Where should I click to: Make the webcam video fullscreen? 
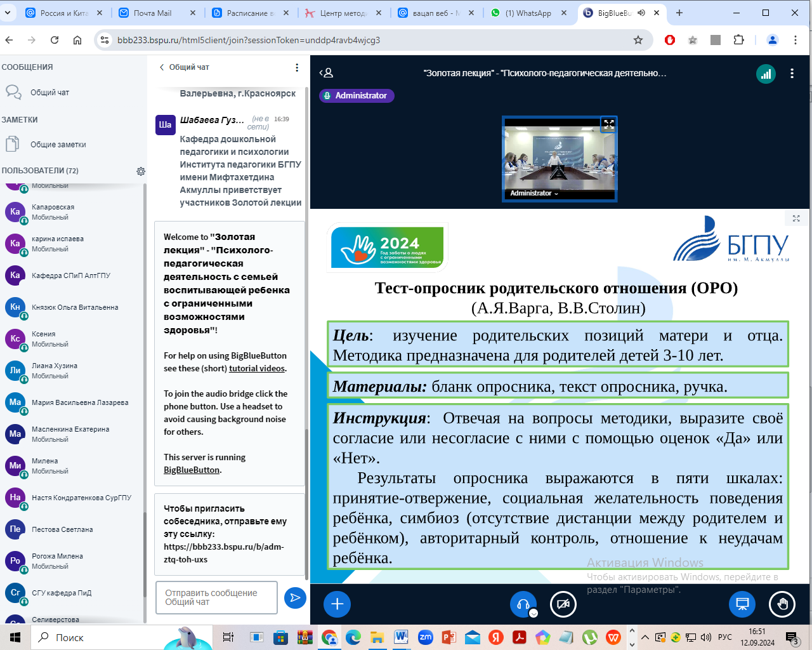(608, 124)
